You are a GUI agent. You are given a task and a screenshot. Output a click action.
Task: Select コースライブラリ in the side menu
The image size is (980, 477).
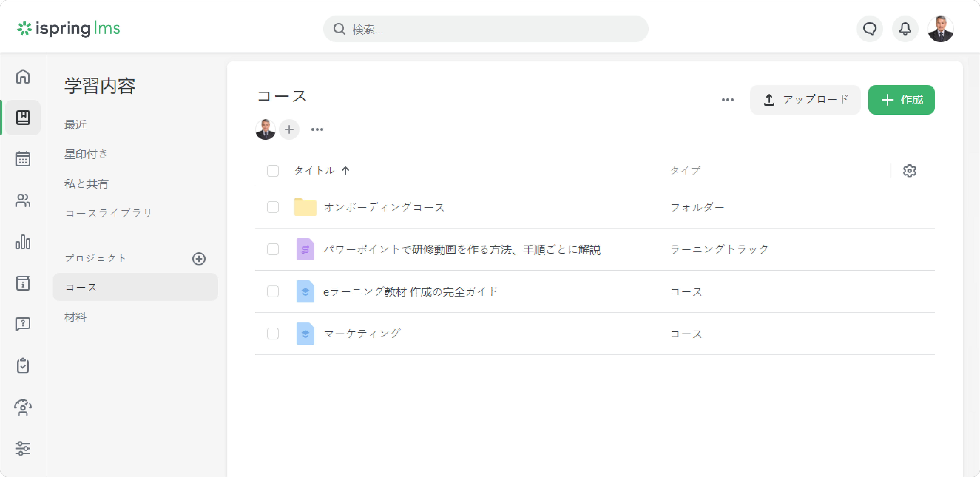coord(108,213)
